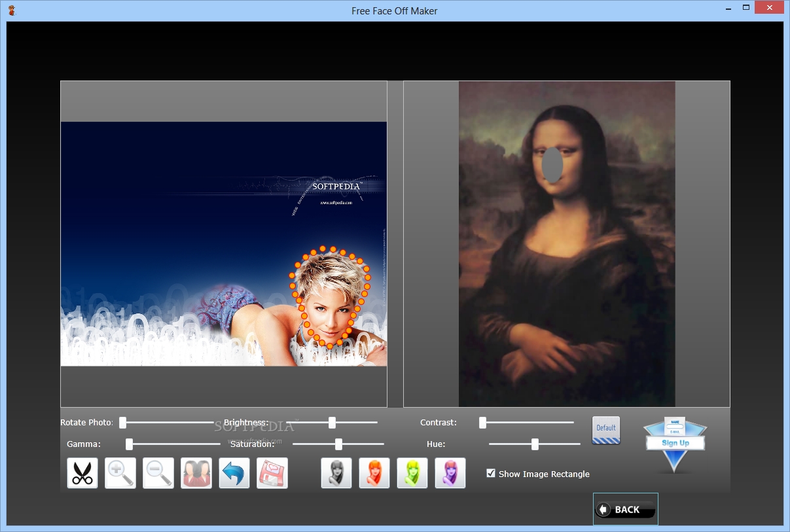Apply the green face tint effect
Viewport: 790px width, 532px height.
(x=412, y=473)
